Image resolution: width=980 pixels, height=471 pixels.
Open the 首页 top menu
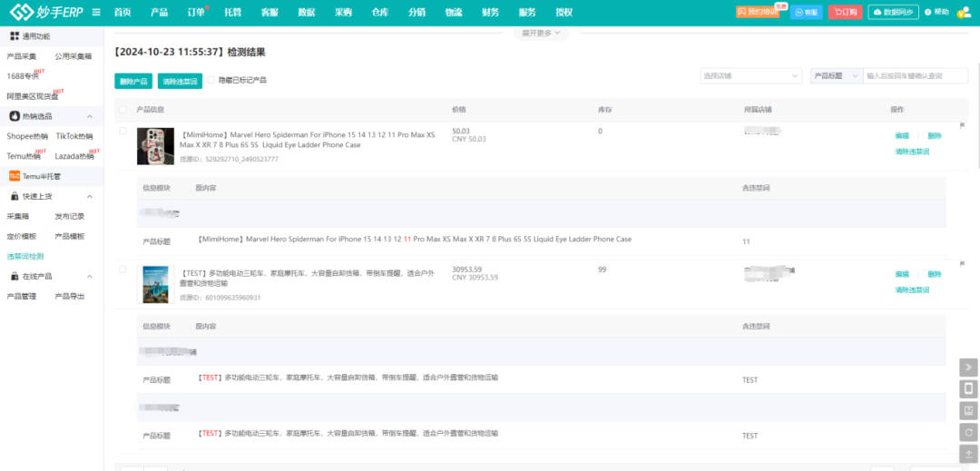[x=122, y=13]
